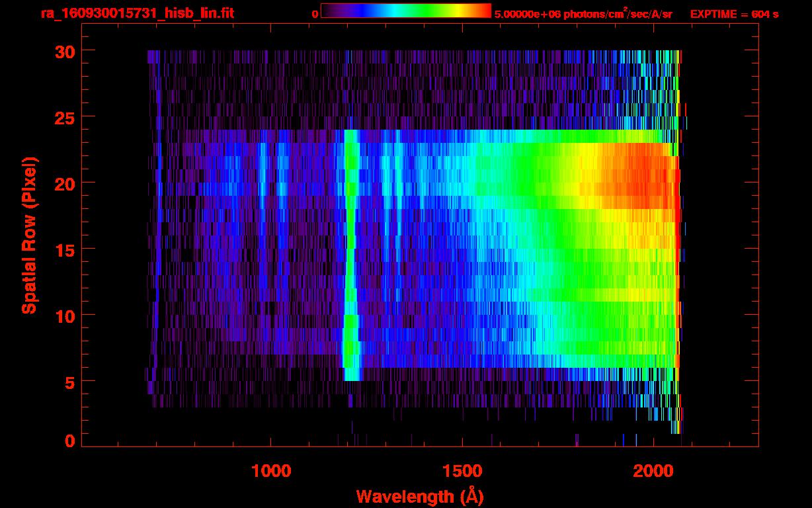
Task: Click the colorbar minimum label 0
Action: click(x=315, y=14)
